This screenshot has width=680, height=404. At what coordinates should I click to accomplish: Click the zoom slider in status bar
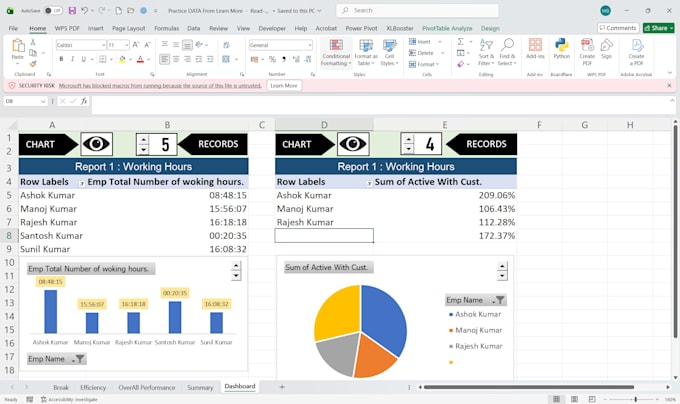pos(635,399)
